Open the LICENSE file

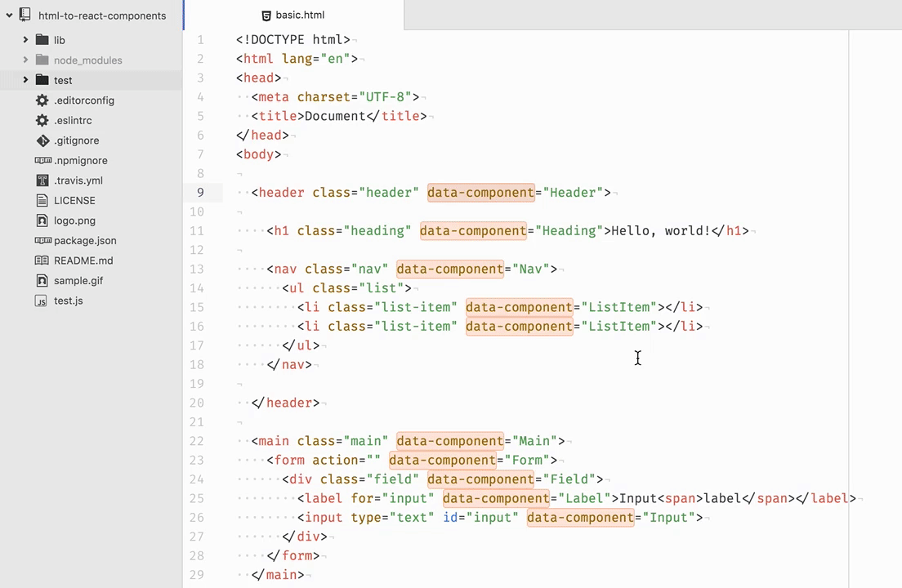(74, 200)
